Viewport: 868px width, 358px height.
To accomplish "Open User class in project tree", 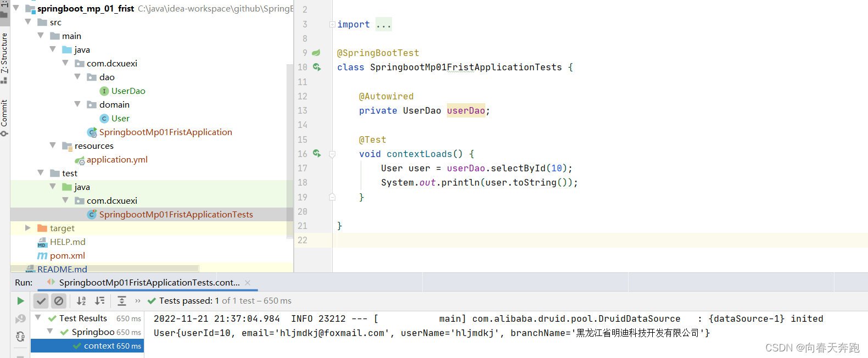I will coord(120,119).
